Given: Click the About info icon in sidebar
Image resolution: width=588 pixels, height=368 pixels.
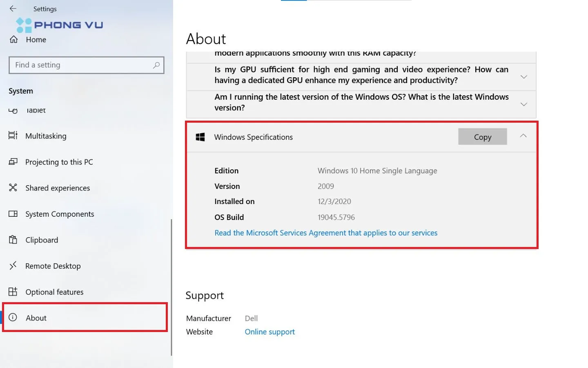Looking at the screenshot, I should tap(13, 318).
